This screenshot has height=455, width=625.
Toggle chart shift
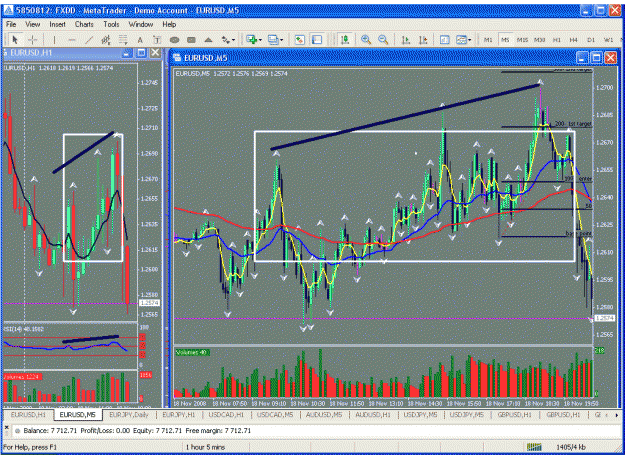(x=423, y=40)
